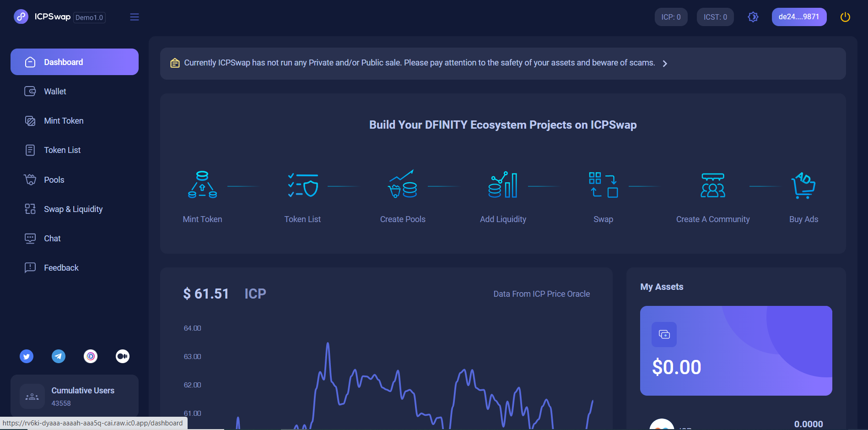Open the Distrikt social link icon
Viewport: 868px width, 430px height.
tap(91, 356)
